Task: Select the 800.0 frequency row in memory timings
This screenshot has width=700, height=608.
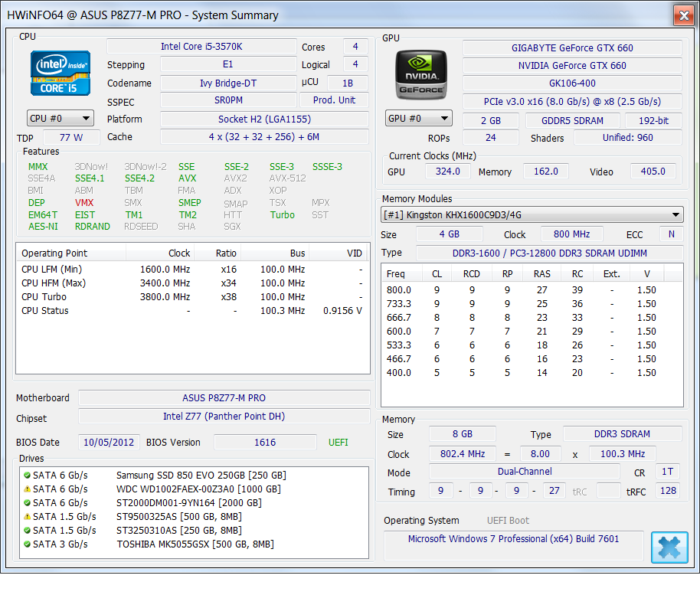Action: coord(532,290)
